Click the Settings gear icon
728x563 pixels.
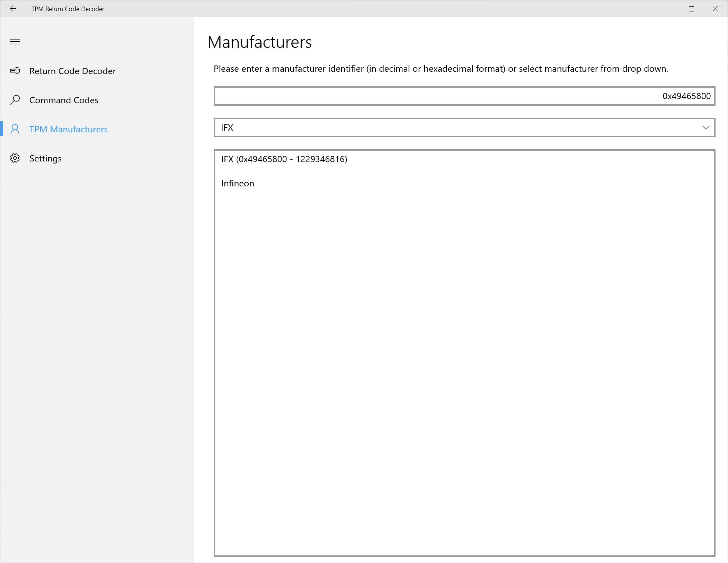click(15, 158)
